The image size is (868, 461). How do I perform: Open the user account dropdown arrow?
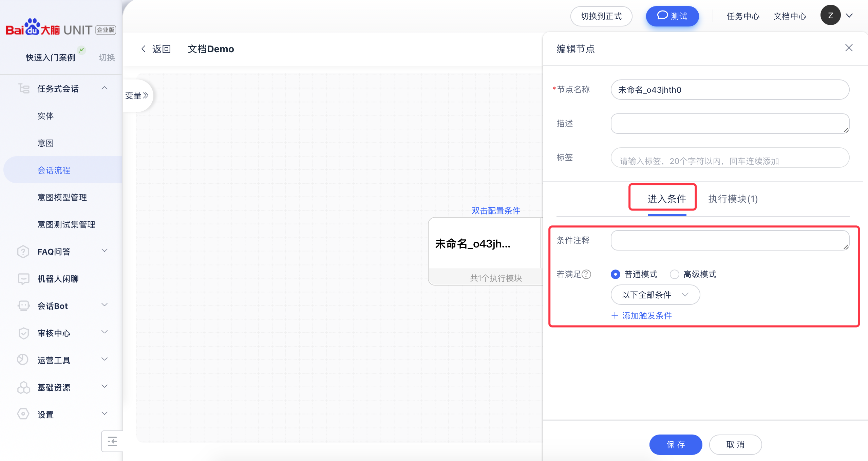(849, 16)
